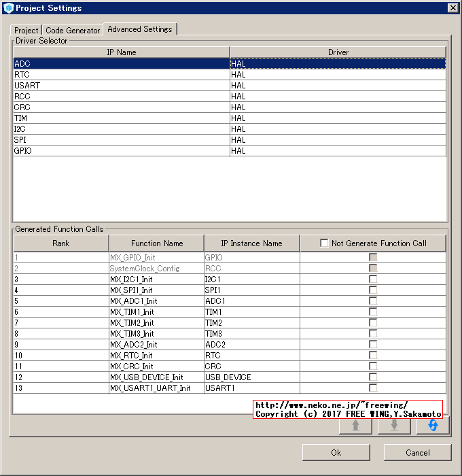Viewport: 462px width, 476px height.
Task: Select the MX_USART1_UART_Init function name
Action: tap(156, 388)
